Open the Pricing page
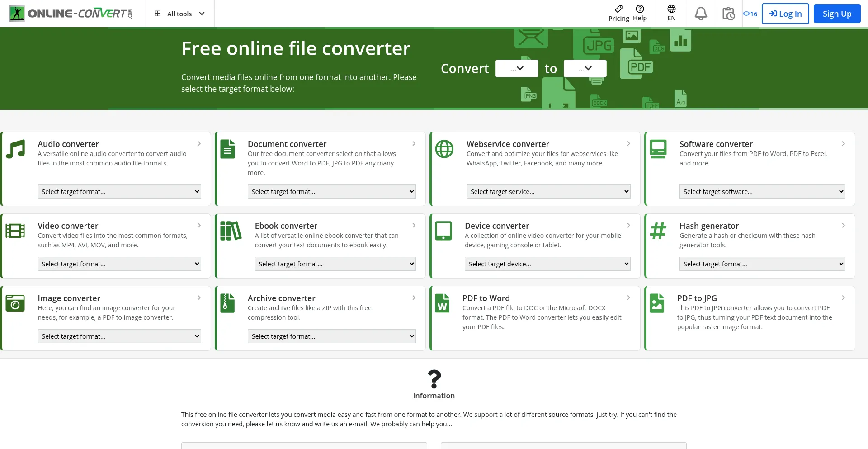Screen dimensions: 868x449 (x=618, y=14)
